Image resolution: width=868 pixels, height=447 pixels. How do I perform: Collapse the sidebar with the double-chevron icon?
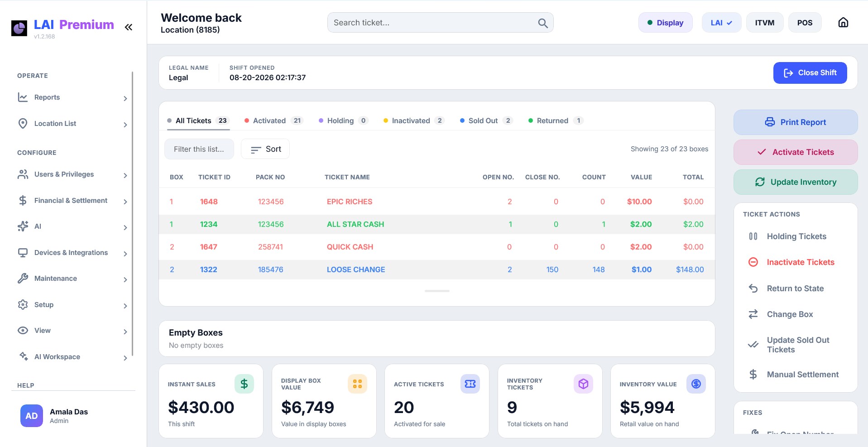(x=129, y=27)
